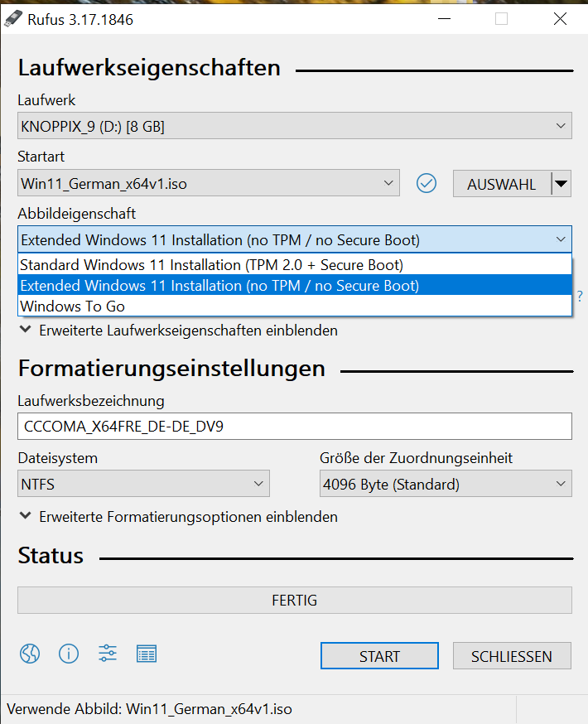
Task: Click the START button
Action: (x=379, y=656)
